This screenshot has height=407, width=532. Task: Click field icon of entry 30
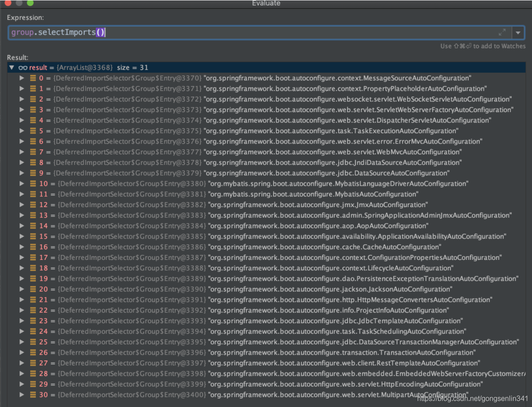pos(33,395)
